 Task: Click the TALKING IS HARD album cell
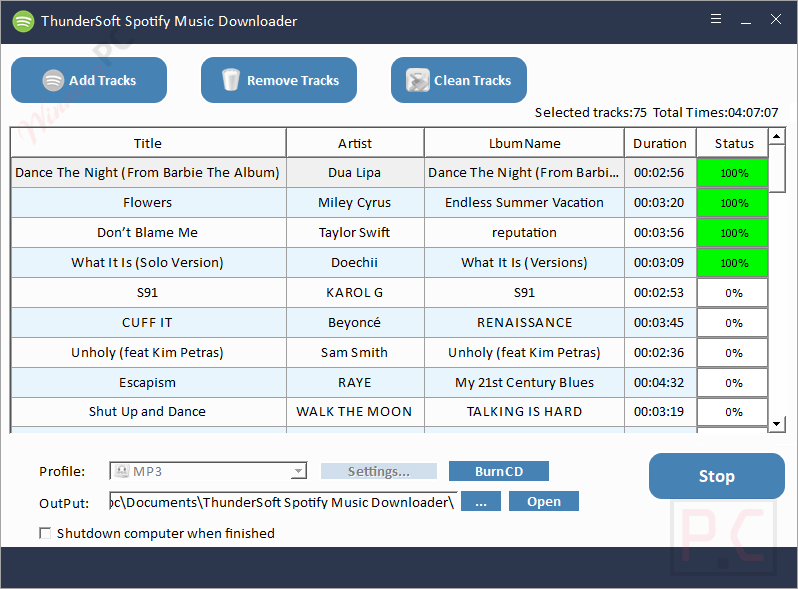click(524, 412)
